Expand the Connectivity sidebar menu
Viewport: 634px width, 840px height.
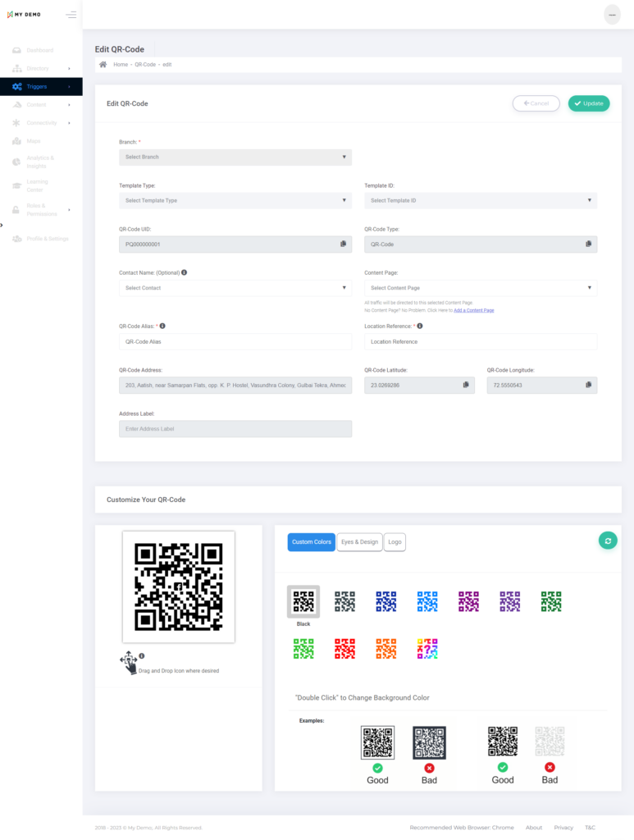coord(41,123)
